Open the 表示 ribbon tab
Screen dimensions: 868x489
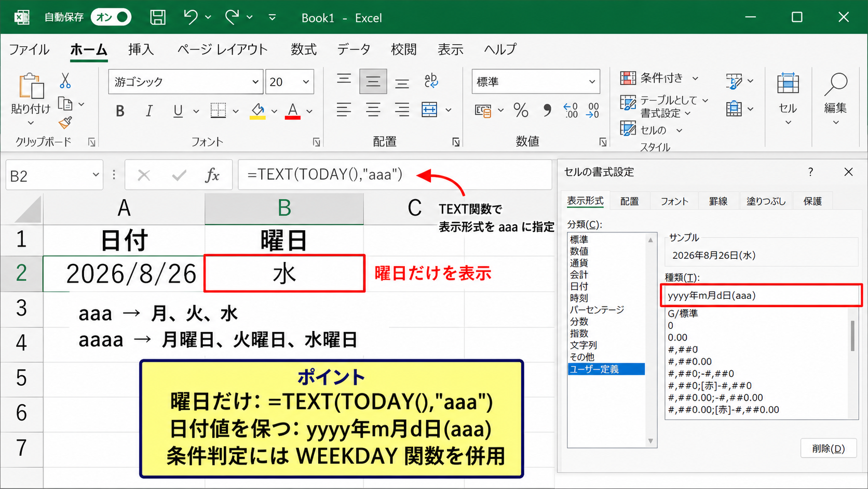click(451, 49)
